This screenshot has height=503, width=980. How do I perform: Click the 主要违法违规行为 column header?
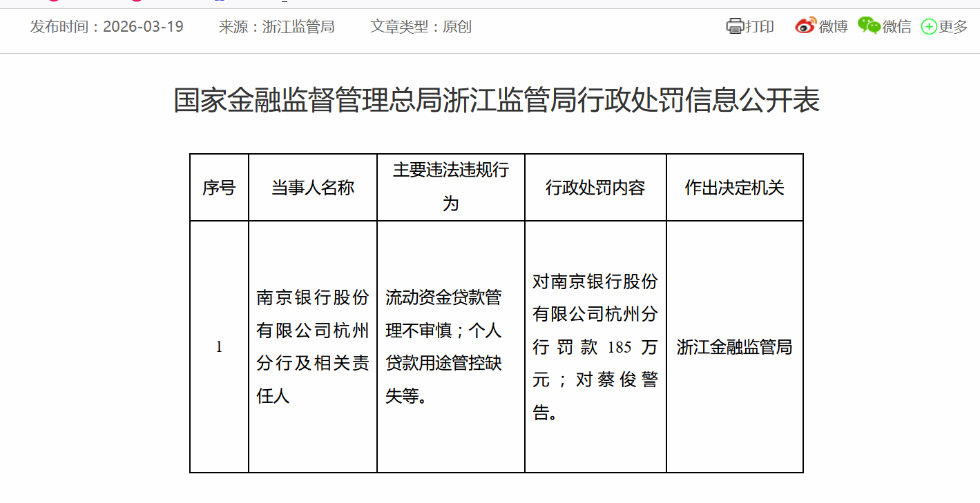coord(451,188)
